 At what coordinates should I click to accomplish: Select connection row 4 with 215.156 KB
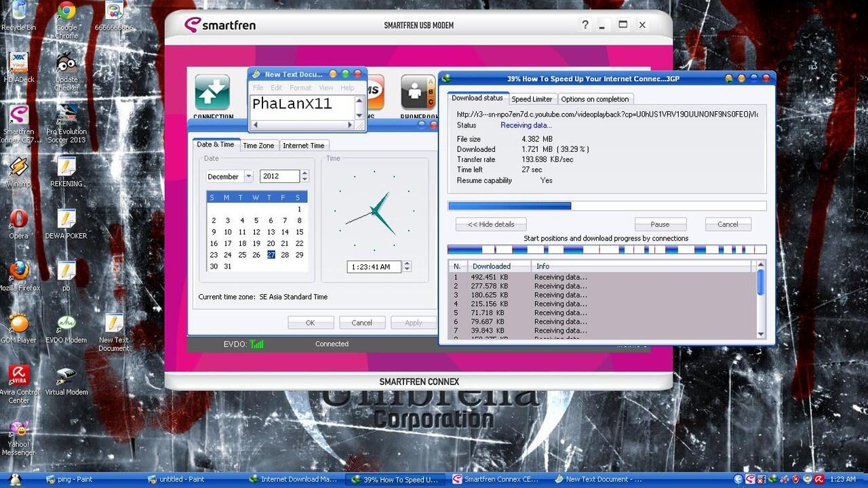point(602,304)
